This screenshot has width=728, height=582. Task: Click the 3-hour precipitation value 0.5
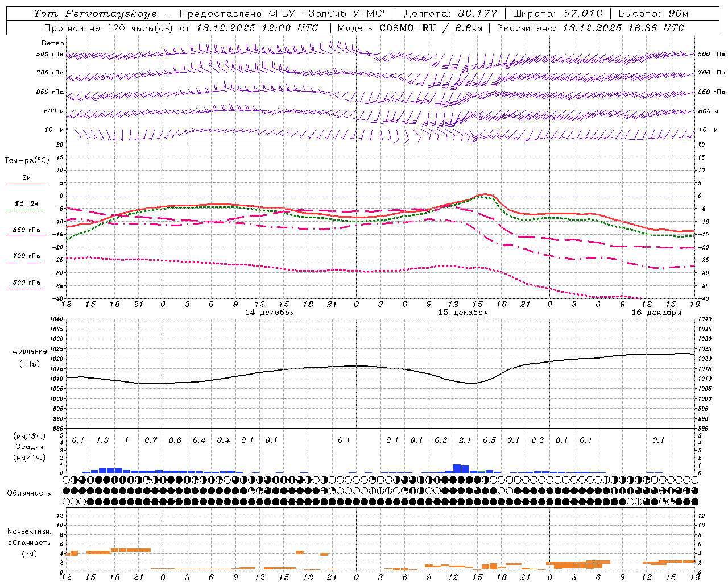pyautogui.click(x=489, y=440)
